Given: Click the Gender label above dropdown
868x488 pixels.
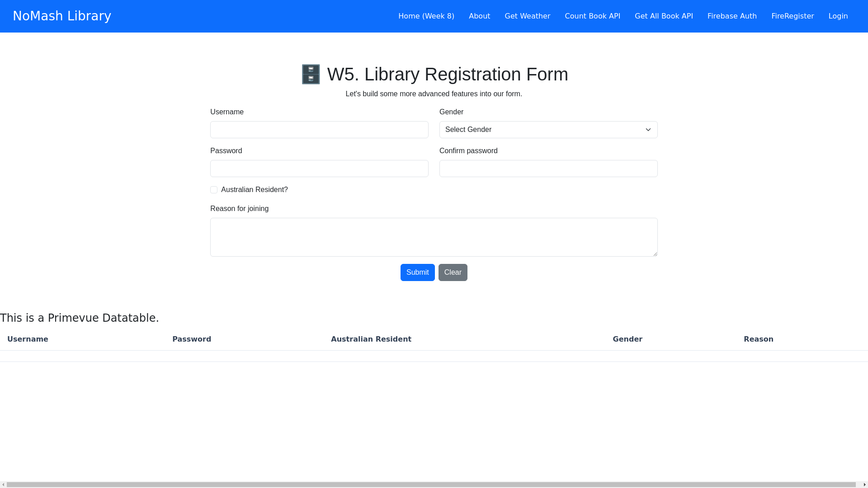Looking at the screenshot, I should pos(451,112).
